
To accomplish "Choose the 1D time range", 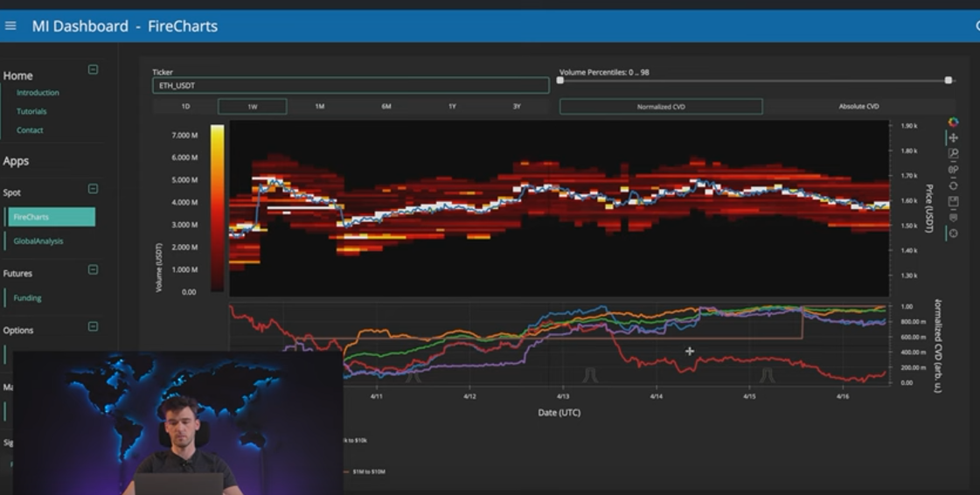I will pyautogui.click(x=185, y=107).
